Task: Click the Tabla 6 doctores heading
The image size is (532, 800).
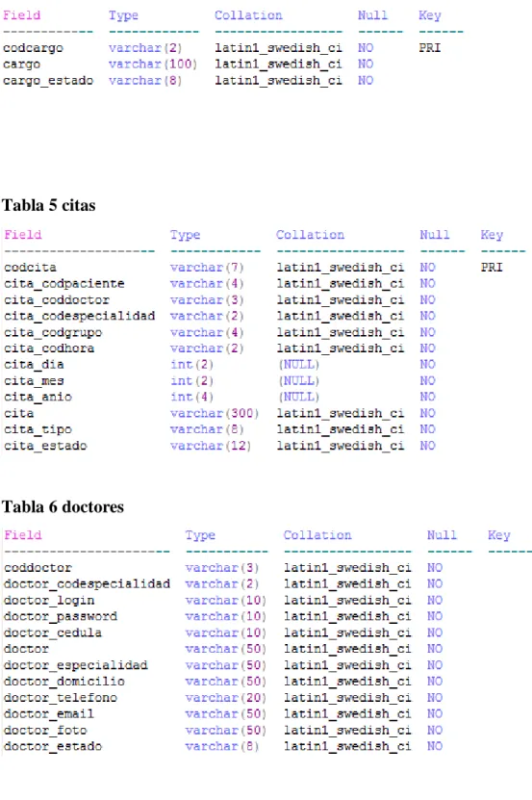Action: pyautogui.click(x=63, y=506)
